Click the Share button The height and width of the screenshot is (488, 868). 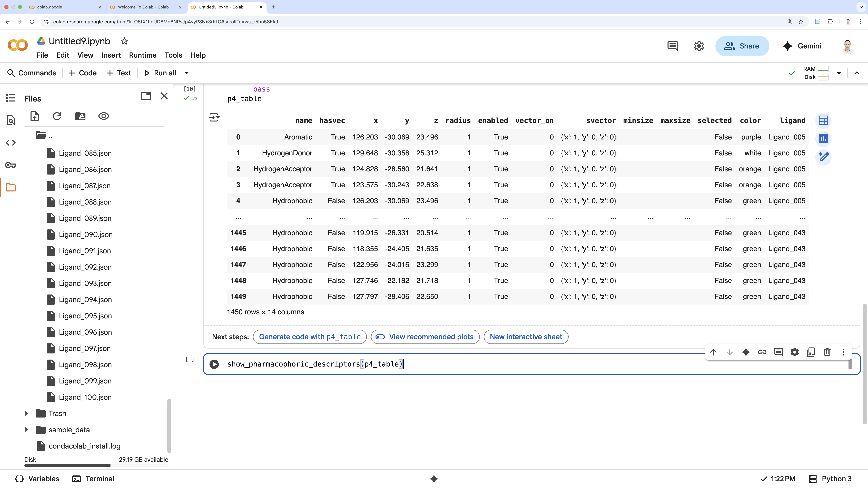coord(742,46)
